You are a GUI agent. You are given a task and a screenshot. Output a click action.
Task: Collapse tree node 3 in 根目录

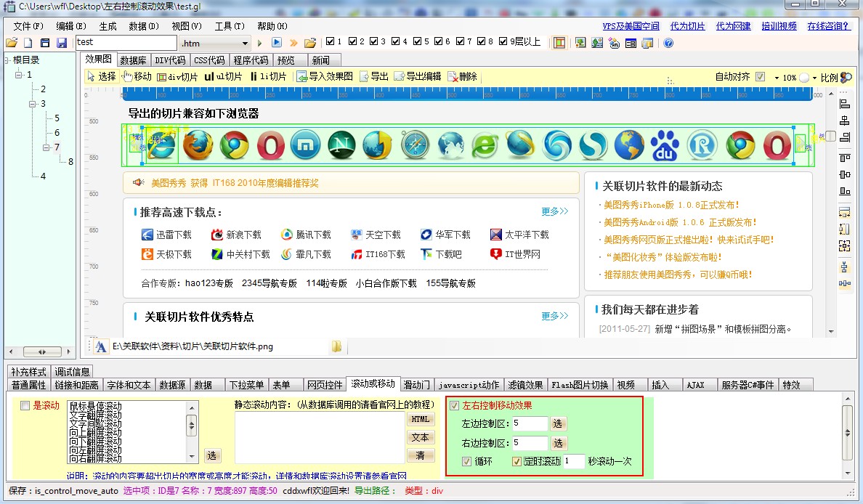33,104
